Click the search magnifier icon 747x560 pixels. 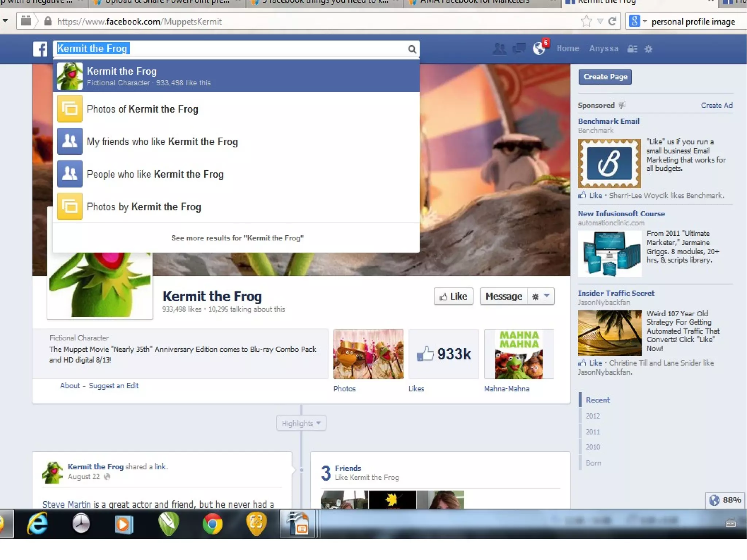tap(412, 49)
